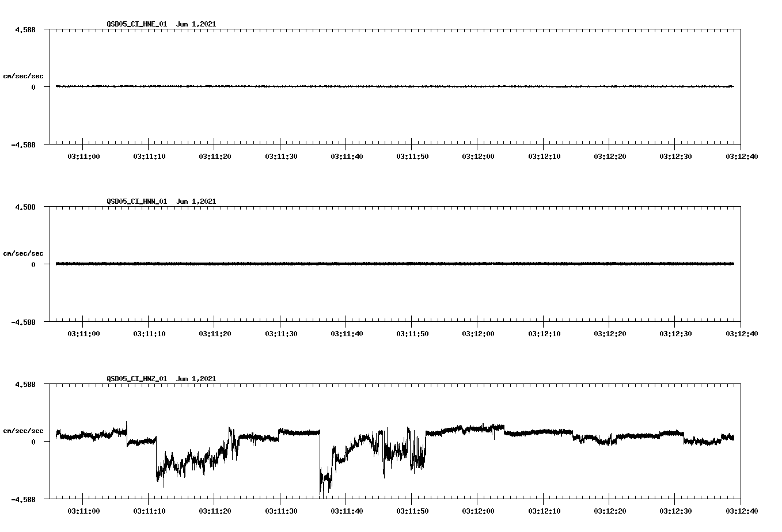Click 03:11:50 time label under HNZ plot
This screenshot has width=782, height=532.
coord(412,511)
